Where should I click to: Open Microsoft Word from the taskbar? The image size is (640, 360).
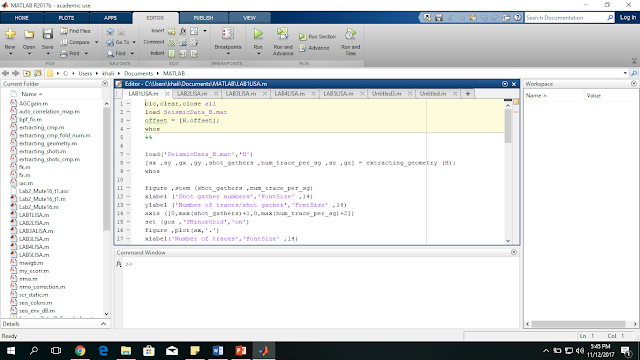(218, 351)
